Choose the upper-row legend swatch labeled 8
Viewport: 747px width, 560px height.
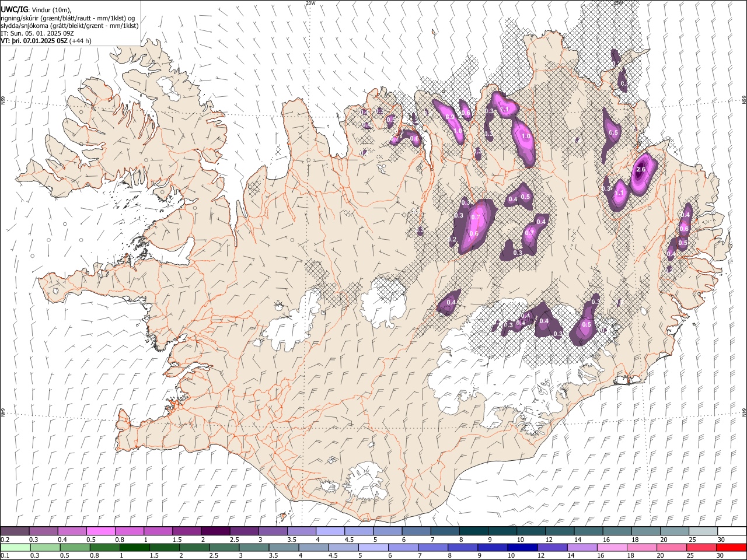tap(474, 531)
